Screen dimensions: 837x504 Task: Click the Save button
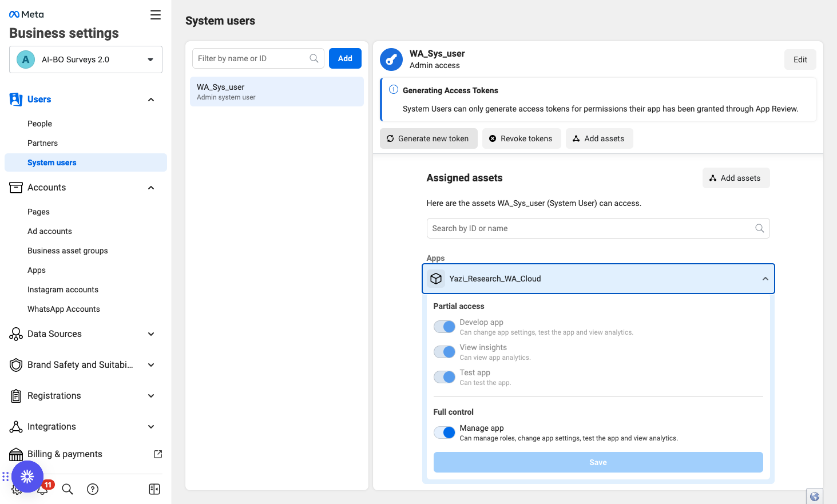point(598,462)
